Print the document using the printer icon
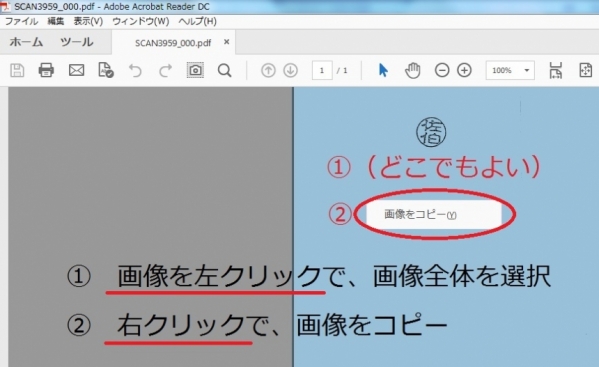Screen dimensions: 599x367 [46, 70]
